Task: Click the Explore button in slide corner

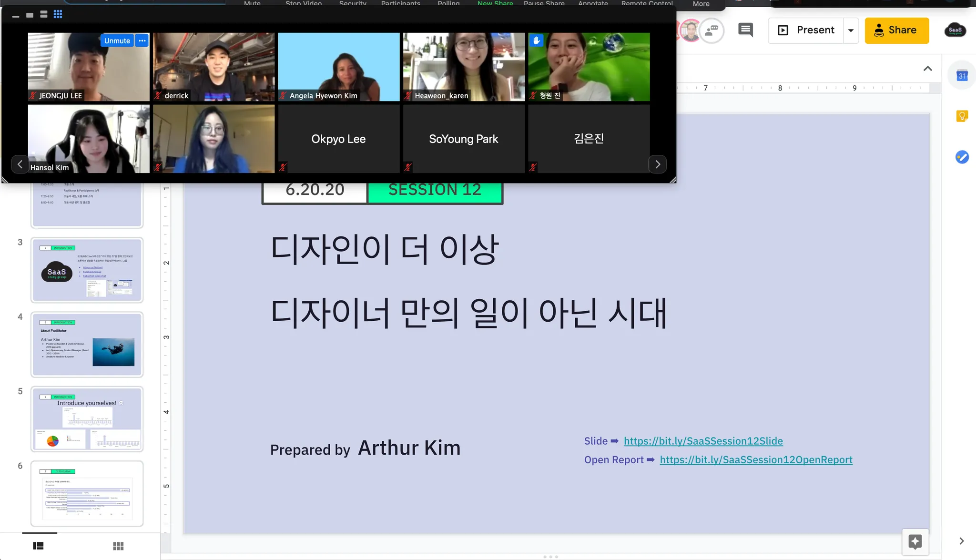Action: [x=915, y=542]
